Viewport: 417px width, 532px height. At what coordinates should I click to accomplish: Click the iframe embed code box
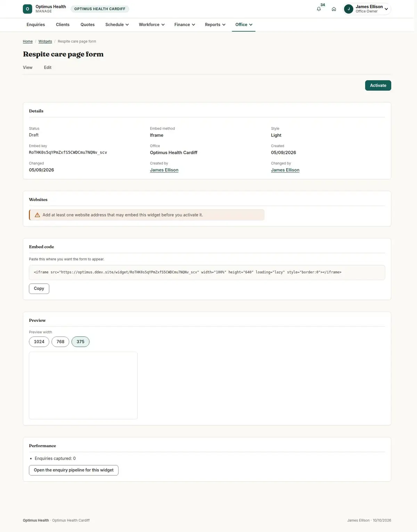pos(207,272)
